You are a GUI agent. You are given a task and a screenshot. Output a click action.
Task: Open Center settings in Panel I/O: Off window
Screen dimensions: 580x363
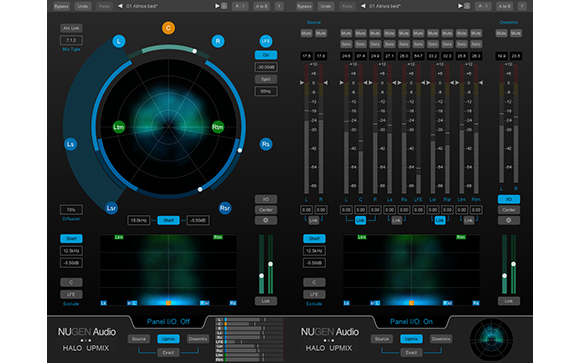point(266,210)
